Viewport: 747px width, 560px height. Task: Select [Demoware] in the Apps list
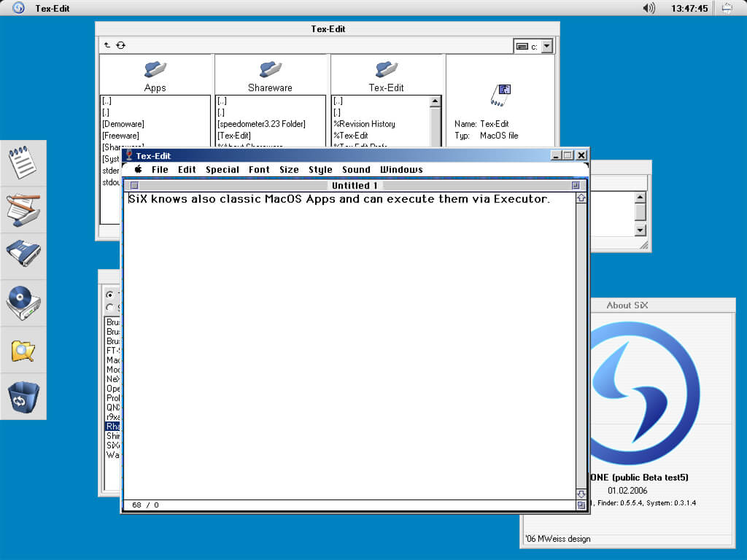123,124
